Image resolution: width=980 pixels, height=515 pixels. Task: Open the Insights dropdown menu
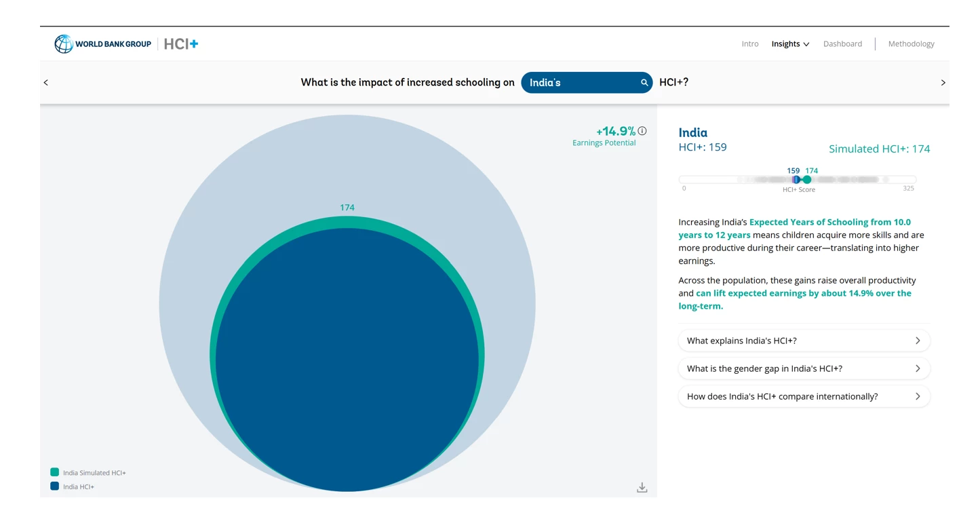pos(790,44)
